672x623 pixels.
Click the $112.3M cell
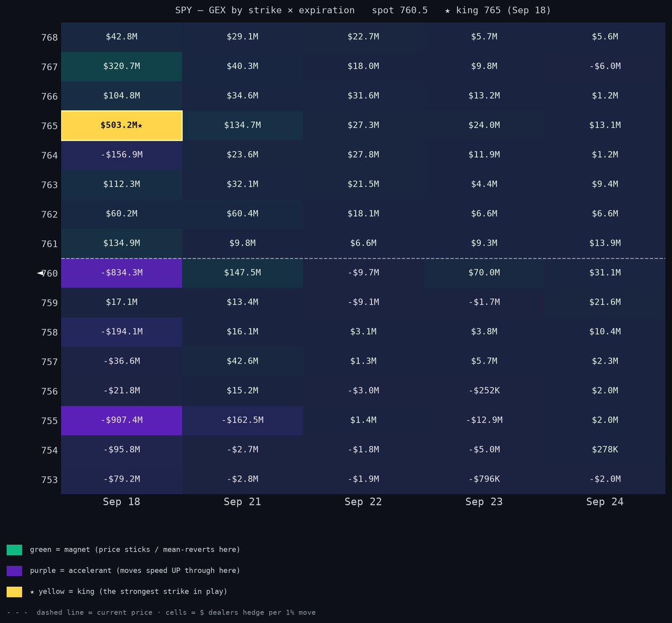point(122,185)
